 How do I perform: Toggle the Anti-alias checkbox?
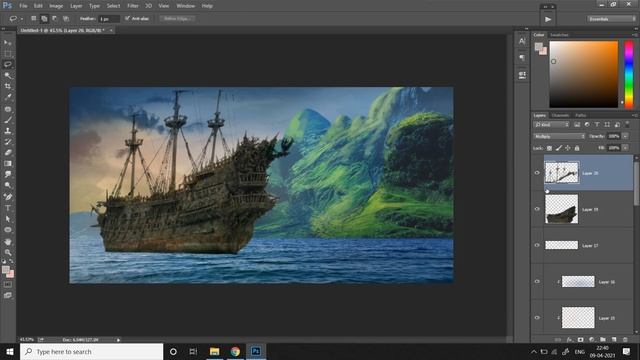tap(127, 18)
